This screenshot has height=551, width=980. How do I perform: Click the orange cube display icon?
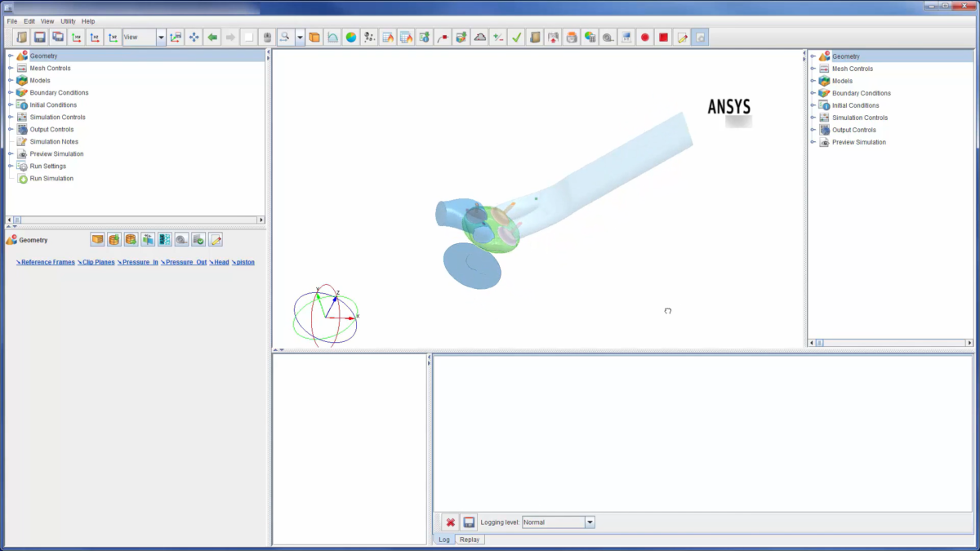[314, 37]
